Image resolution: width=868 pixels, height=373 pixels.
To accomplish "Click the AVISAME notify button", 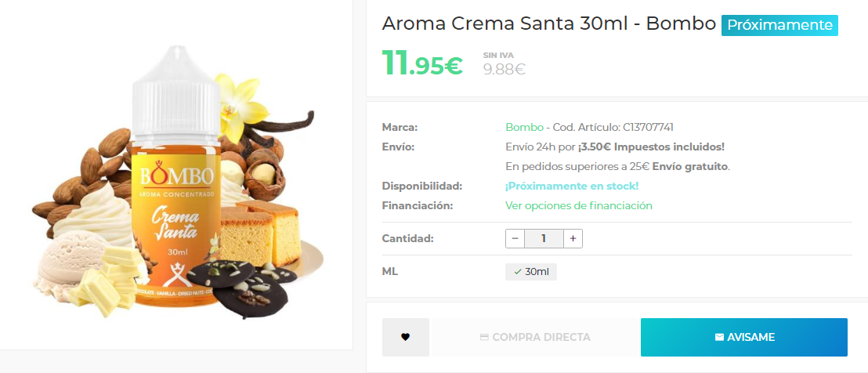I will coord(744,337).
